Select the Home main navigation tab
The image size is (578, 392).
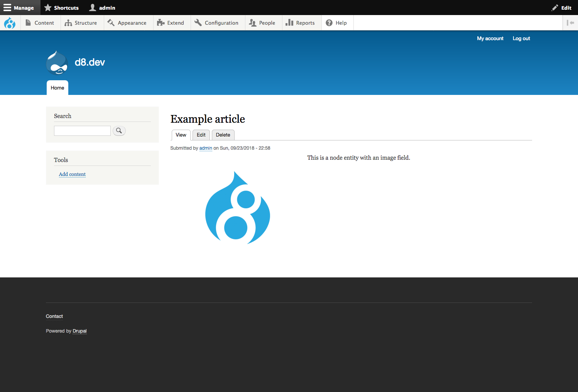pyautogui.click(x=57, y=88)
